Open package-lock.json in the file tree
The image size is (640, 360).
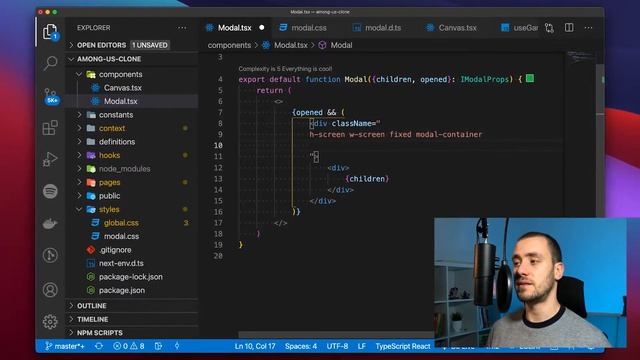pyautogui.click(x=130, y=277)
